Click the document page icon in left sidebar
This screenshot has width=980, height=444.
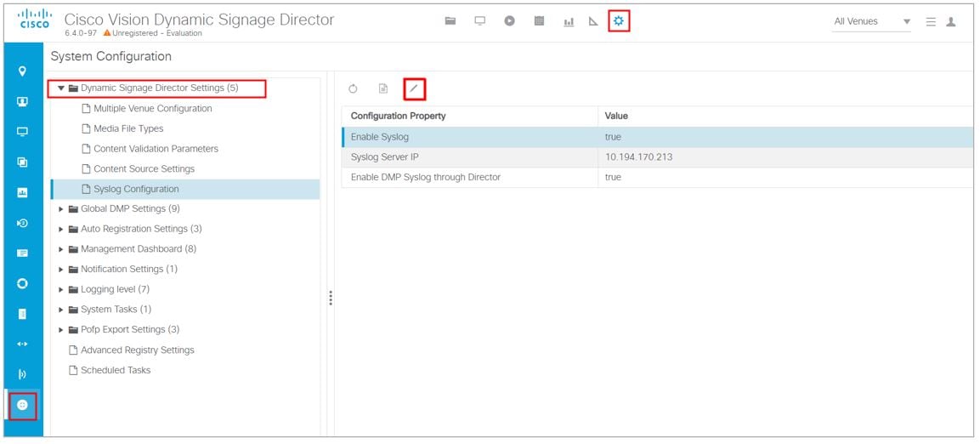(x=22, y=314)
